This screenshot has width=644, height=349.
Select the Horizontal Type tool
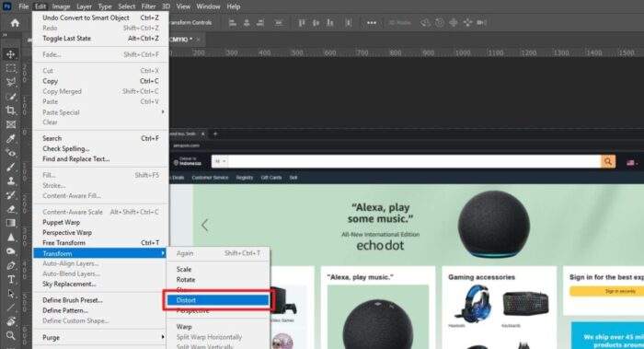pos(11,280)
